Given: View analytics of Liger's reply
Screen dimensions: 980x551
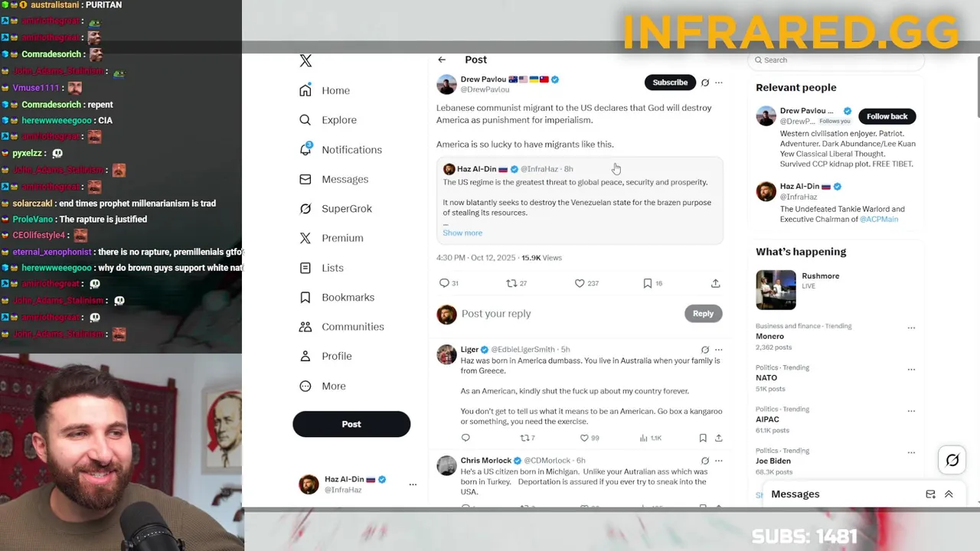Looking at the screenshot, I should [x=644, y=438].
